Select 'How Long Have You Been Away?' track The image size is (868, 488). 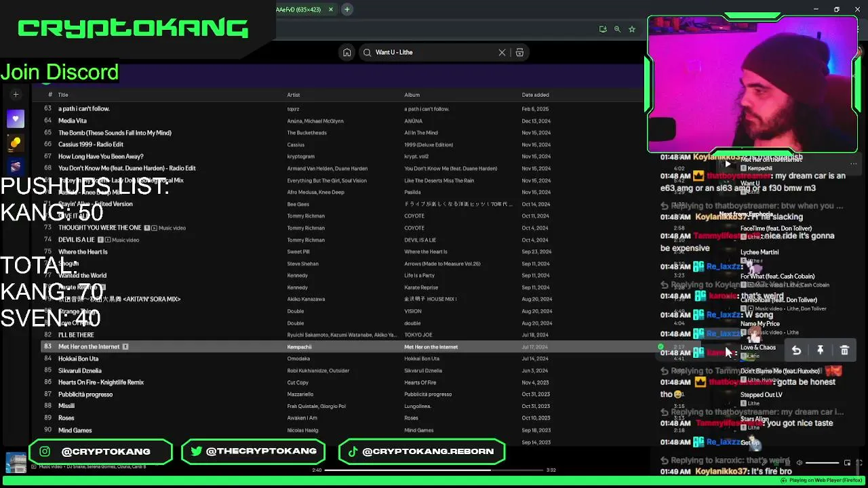coord(101,157)
